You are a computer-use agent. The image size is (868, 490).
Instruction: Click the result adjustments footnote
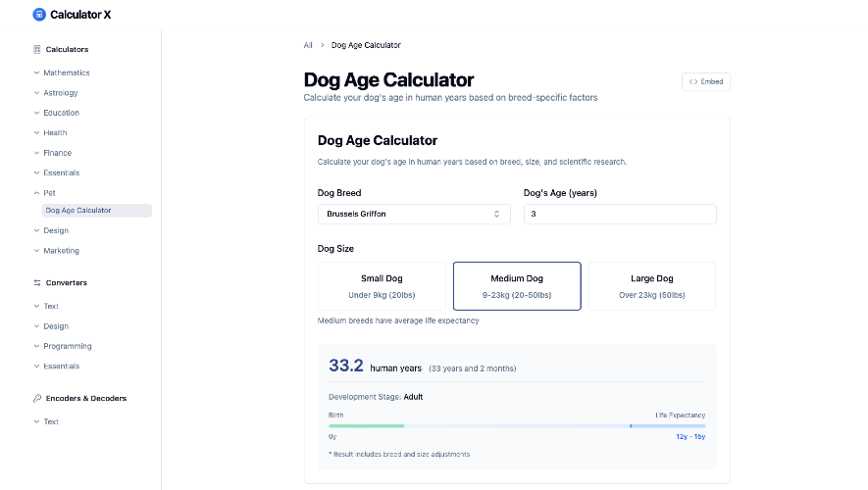click(x=399, y=454)
